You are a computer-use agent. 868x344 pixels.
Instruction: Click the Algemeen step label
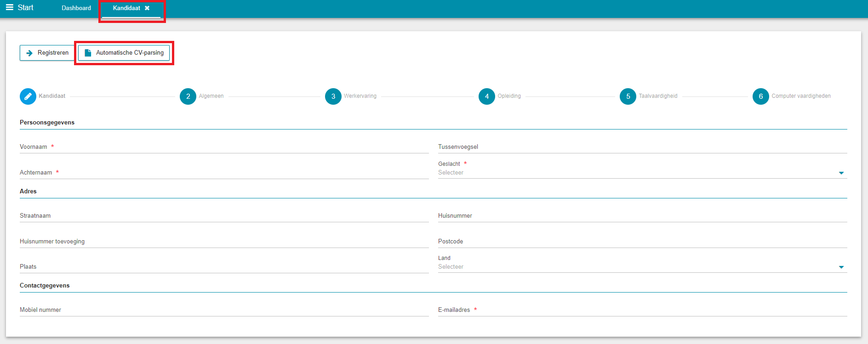(x=211, y=96)
